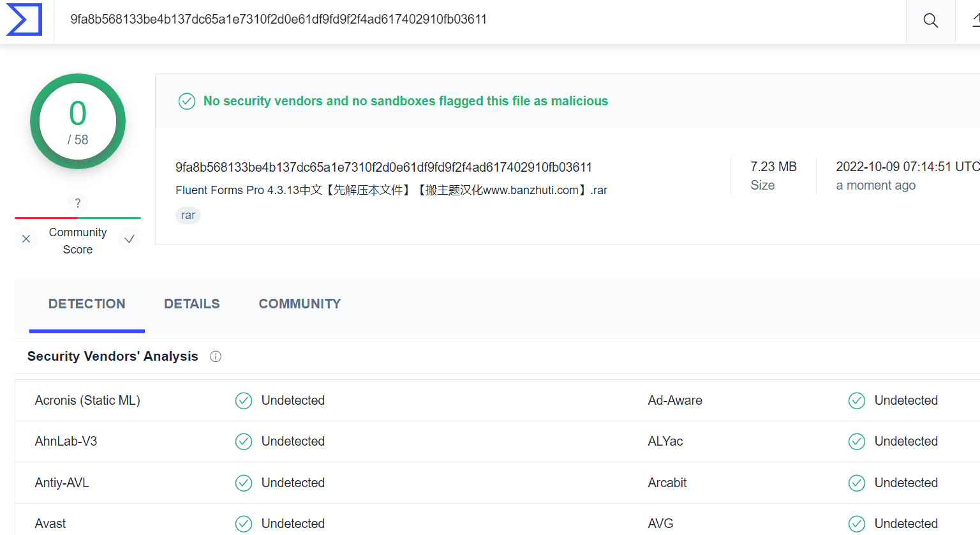Screen dimensions: 980x535
Task: Click the file hash in the summary panel
Action: coord(384,167)
